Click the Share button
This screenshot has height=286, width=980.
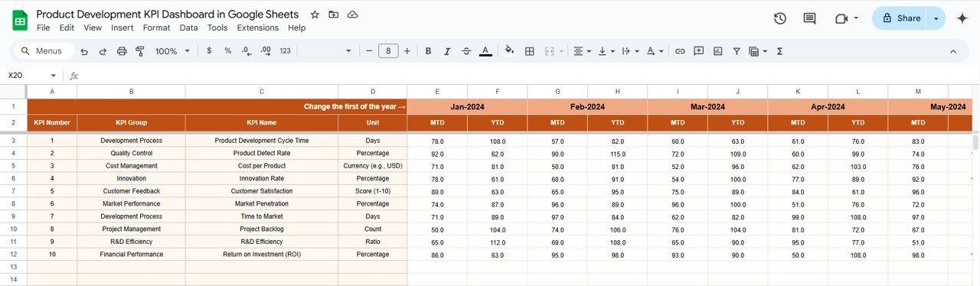point(900,18)
